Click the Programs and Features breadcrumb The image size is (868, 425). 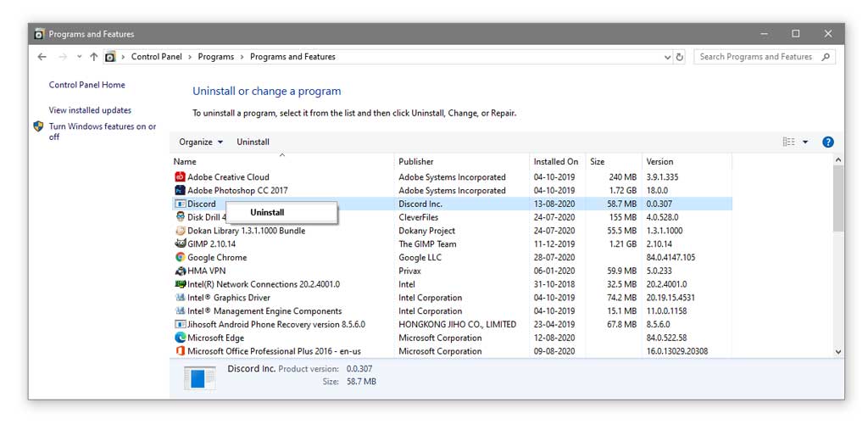tap(292, 57)
